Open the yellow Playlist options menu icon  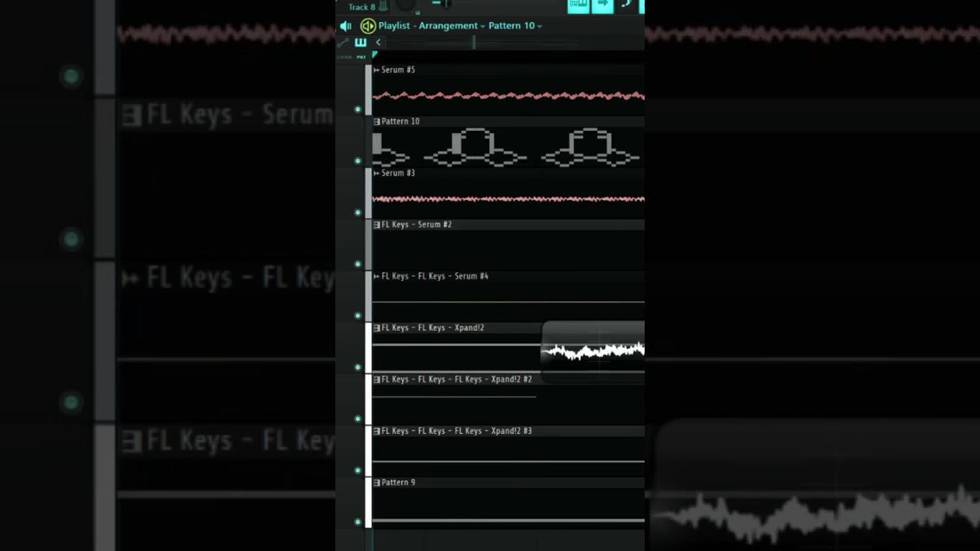click(x=368, y=26)
